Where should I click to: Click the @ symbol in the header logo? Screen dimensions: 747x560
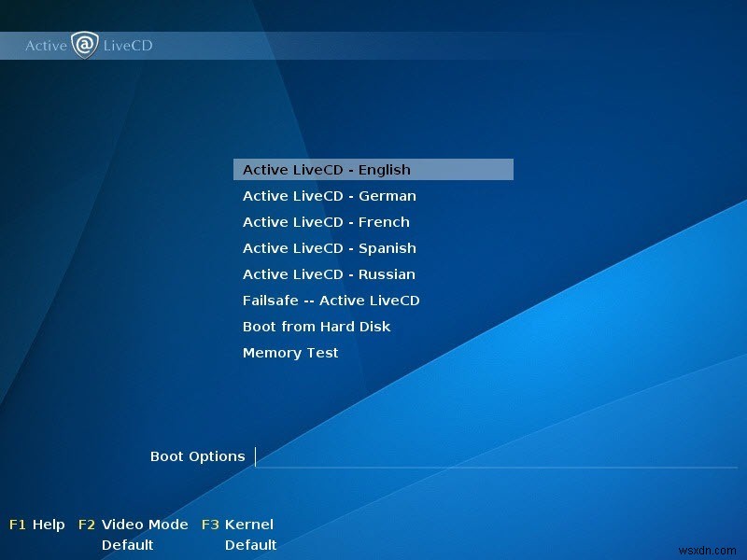click(x=84, y=44)
